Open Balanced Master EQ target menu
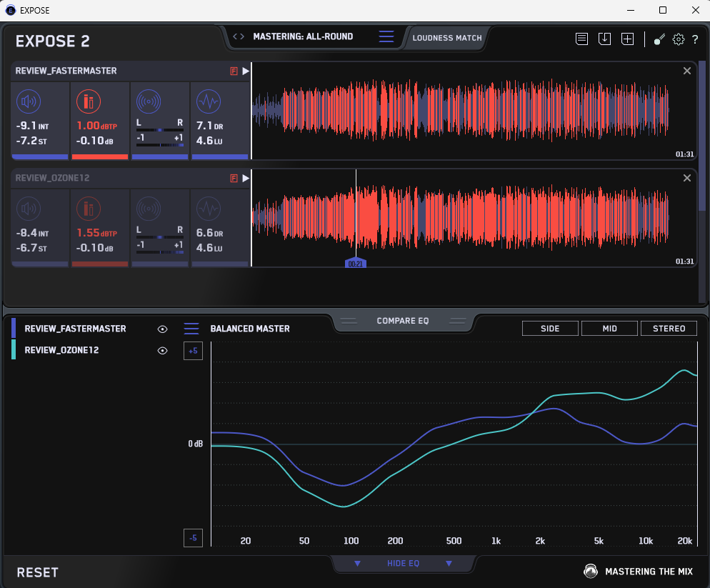 coord(191,329)
